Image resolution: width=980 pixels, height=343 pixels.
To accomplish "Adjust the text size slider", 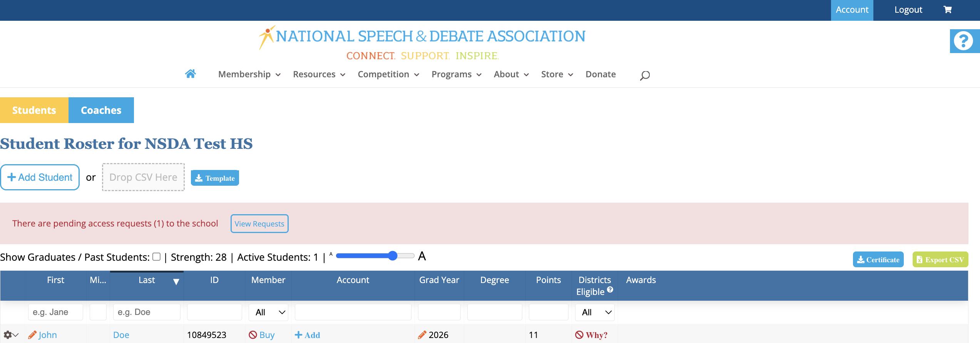I will (392, 256).
